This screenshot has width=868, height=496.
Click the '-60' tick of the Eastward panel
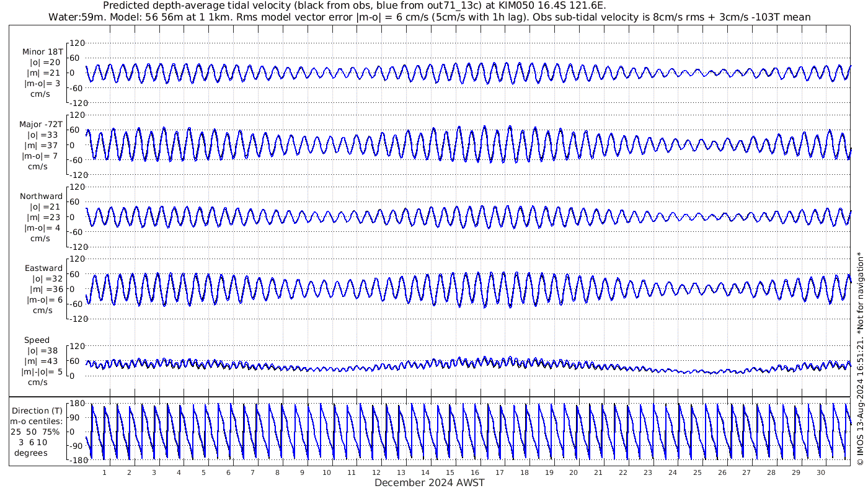pyautogui.click(x=77, y=304)
